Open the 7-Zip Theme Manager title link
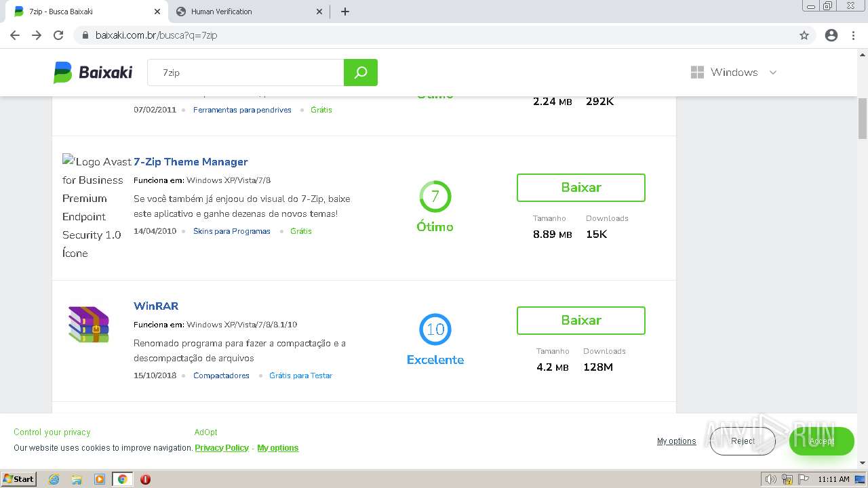868x488 pixels. click(x=191, y=161)
